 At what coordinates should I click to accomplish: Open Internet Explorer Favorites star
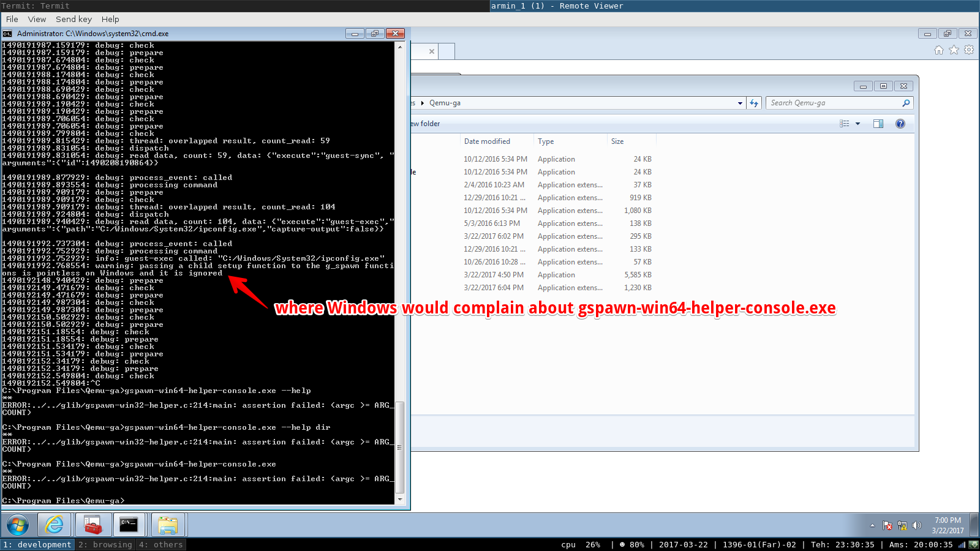954,50
